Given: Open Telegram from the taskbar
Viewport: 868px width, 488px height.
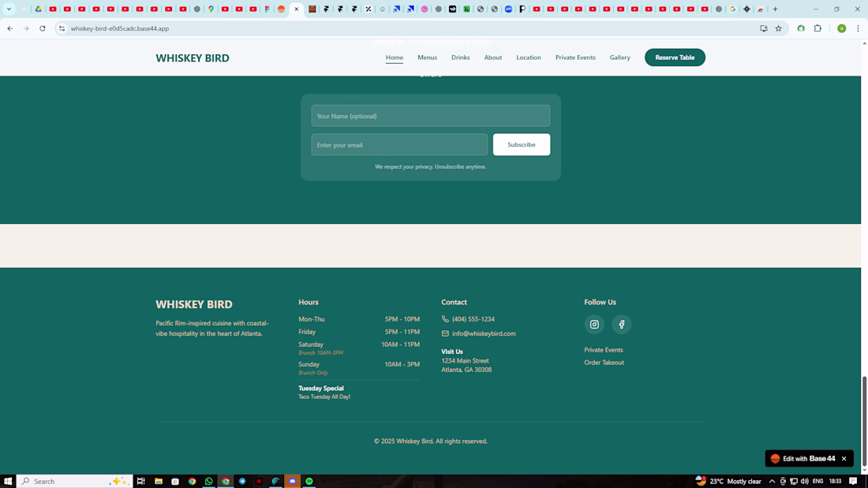Looking at the screenshot, I should coord(242,482).
